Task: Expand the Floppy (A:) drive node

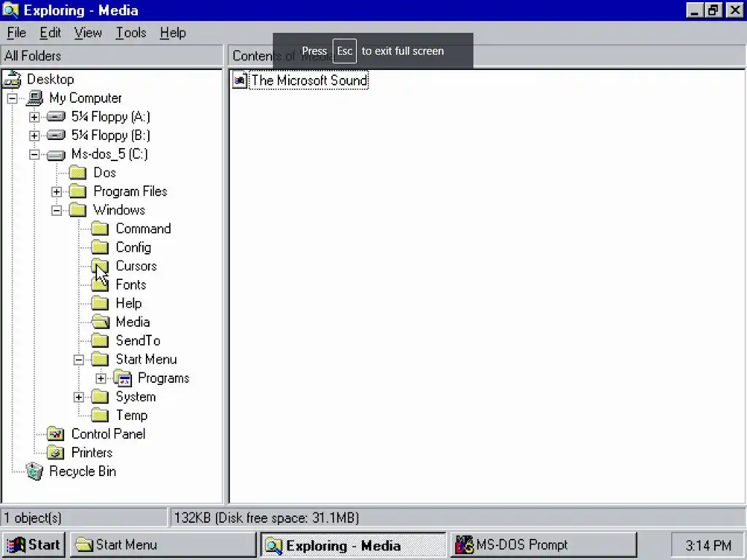Action: [x=34, y=117]
